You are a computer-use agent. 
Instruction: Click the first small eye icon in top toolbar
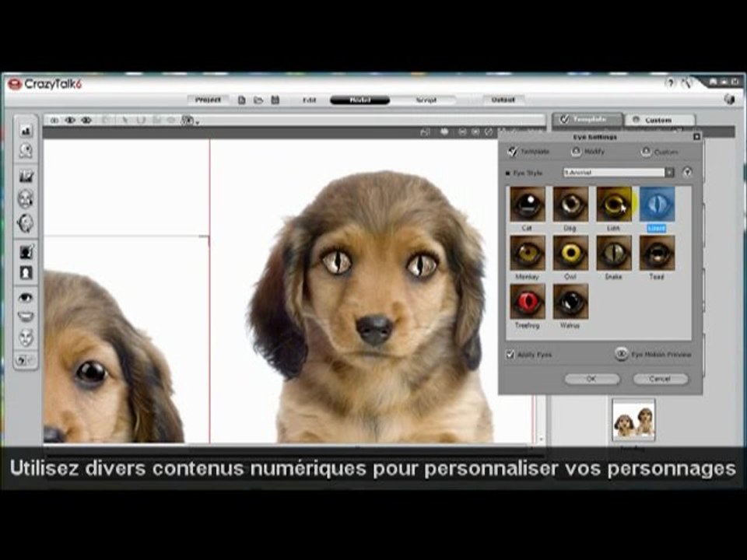[x=54, y=121]
